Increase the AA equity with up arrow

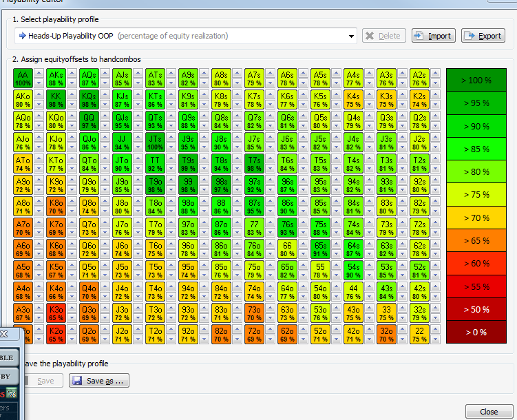coord(39,74)
